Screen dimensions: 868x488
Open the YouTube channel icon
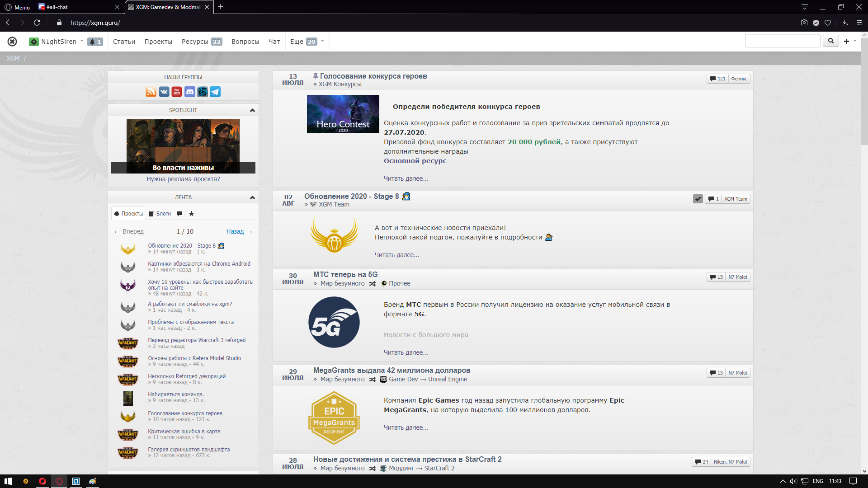coord(177,92)
